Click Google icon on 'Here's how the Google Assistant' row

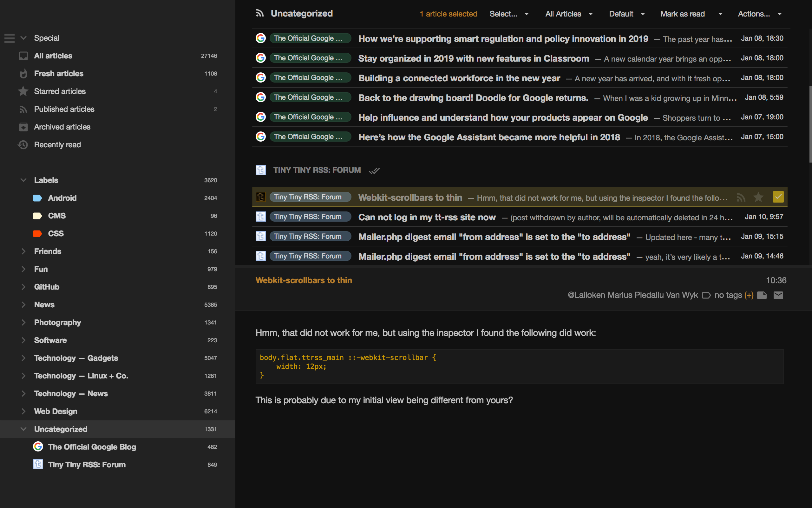click(x=261, y=137)
